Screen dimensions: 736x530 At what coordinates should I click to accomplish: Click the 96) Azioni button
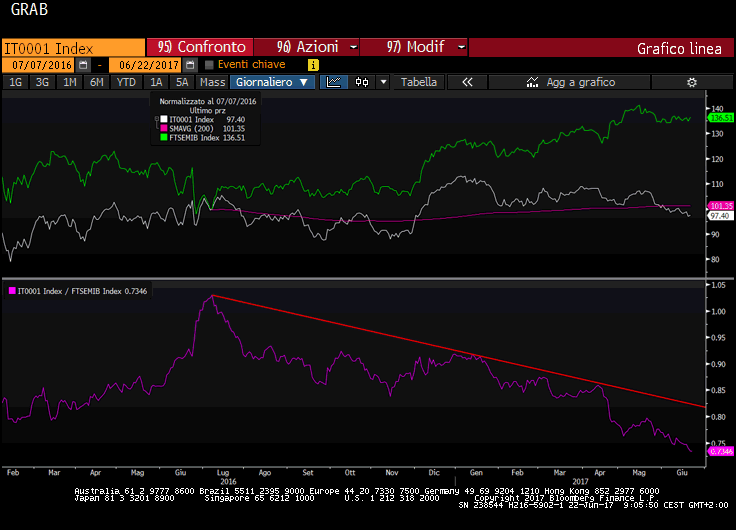point(307,47)
